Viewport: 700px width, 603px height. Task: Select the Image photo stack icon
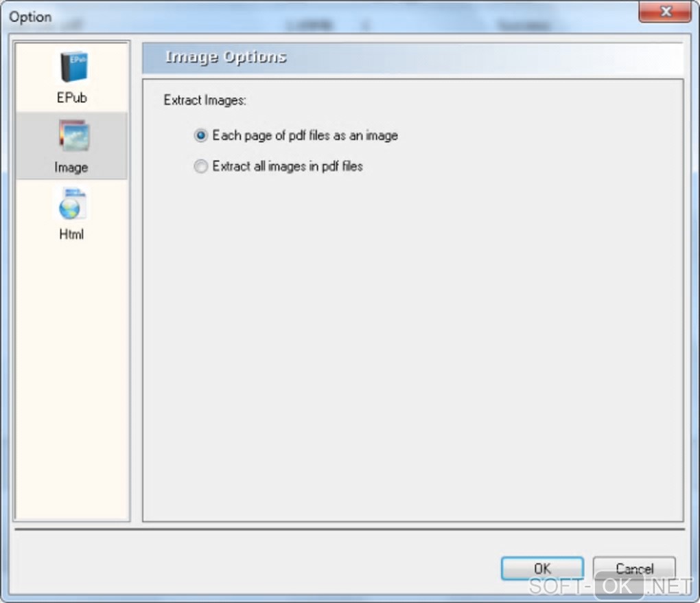click(73, 135)
